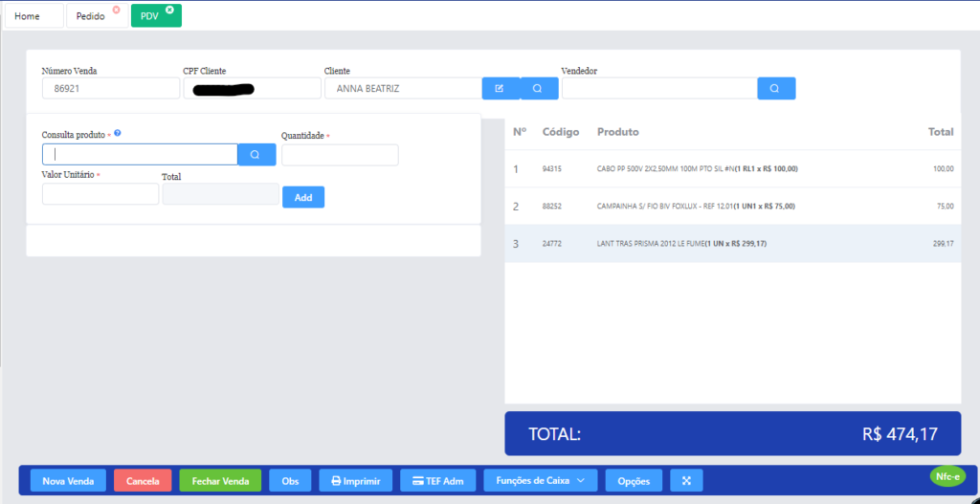Focus the Quantidade input field
The width and height of the screenshot is (980, 504).
pos(340,155)
